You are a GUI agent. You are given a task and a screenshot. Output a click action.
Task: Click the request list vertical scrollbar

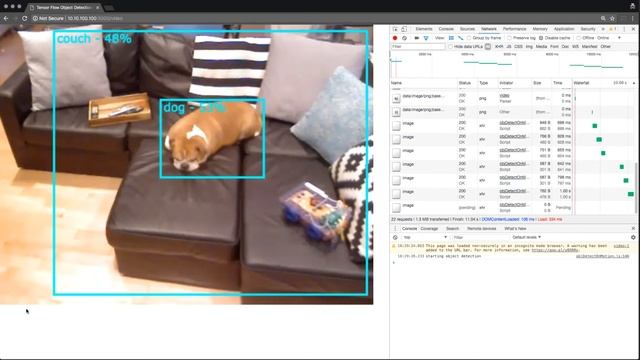636,188
